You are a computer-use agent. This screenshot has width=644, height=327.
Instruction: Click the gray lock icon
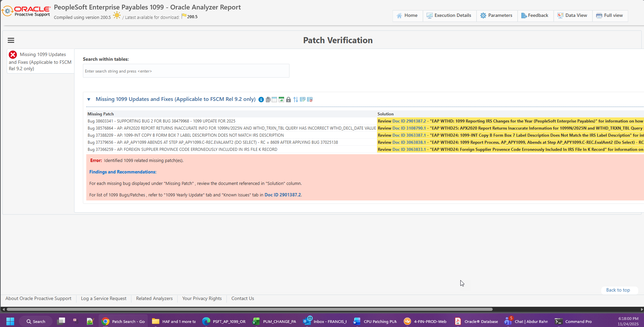pyautogui.click(x=288, y=100)
